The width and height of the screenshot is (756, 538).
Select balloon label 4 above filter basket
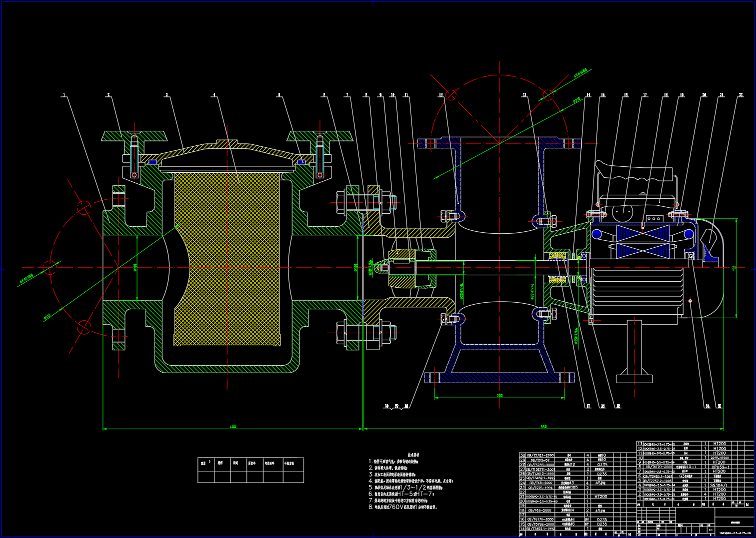(214, 94)
